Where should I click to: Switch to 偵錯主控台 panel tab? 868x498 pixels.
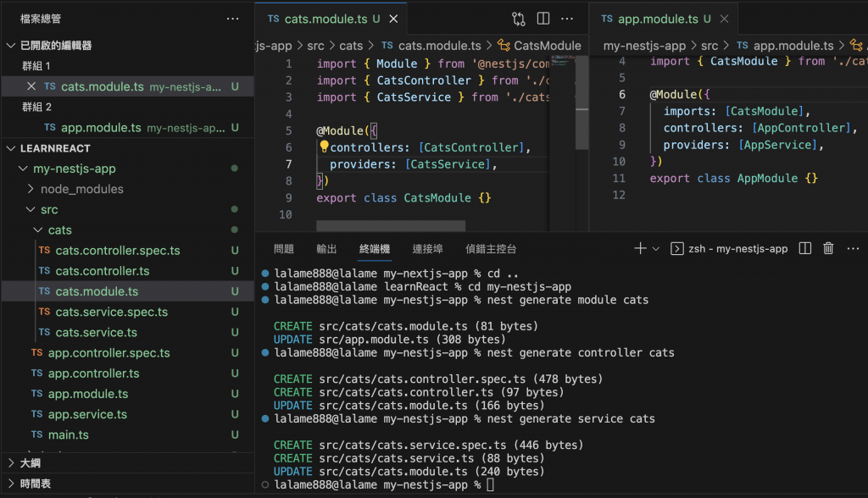click(x=491, y=249)
